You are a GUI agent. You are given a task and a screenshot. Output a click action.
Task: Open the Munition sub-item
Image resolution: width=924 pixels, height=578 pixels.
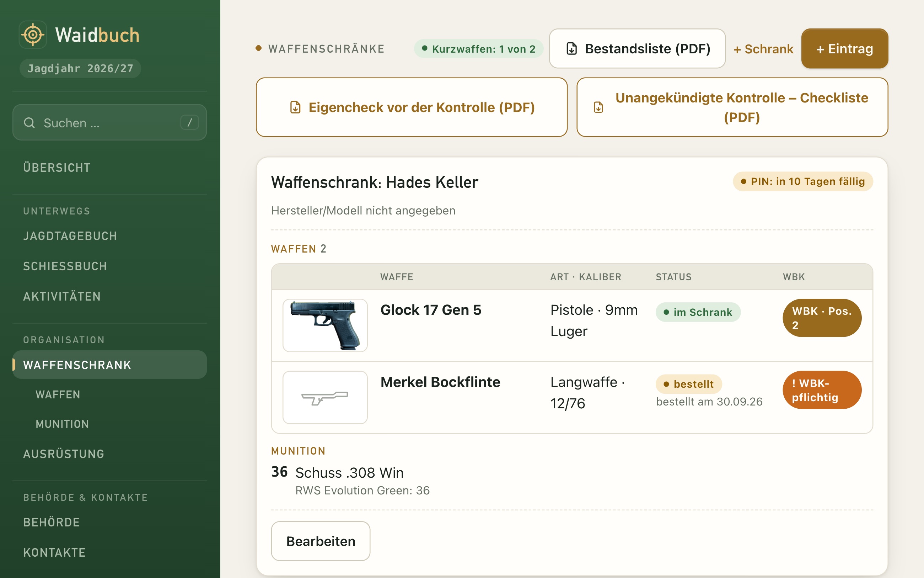[x=62, y=424]
